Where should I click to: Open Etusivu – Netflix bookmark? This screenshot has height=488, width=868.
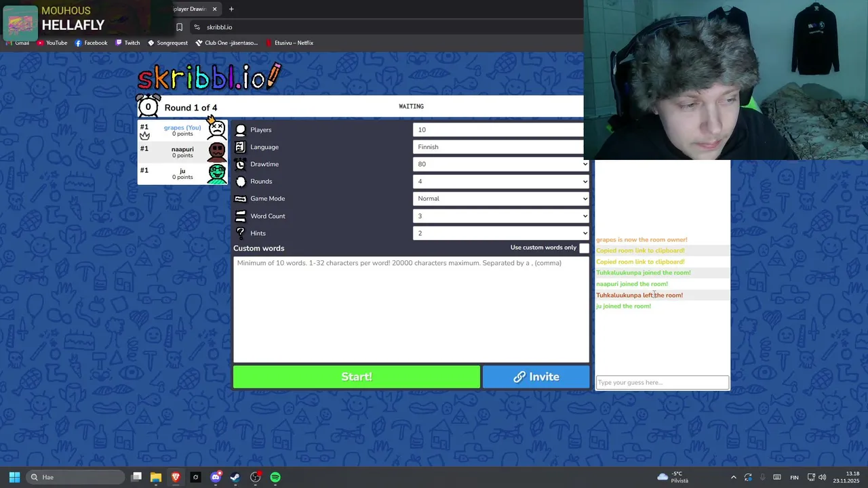coord(290,43)
